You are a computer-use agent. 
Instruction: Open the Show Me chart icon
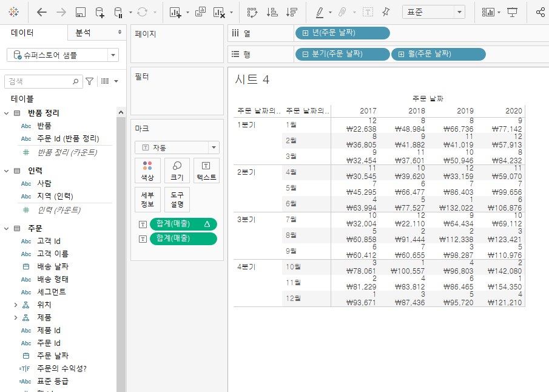(488, 12)
